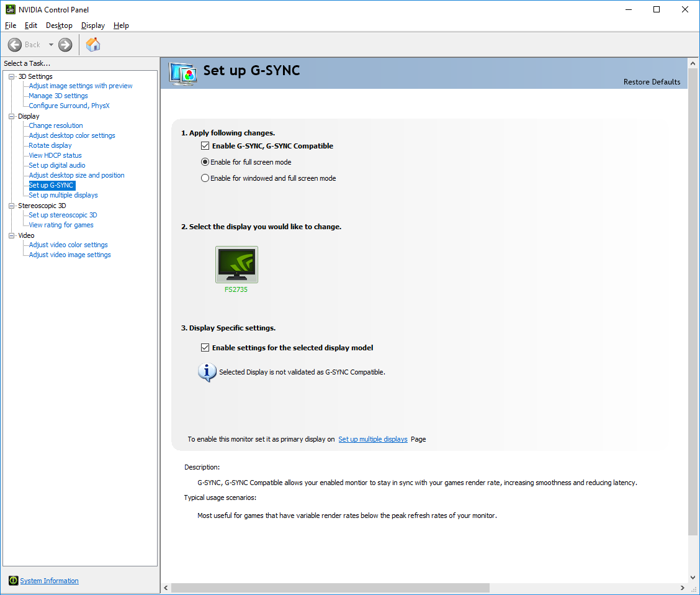Viewport: 700px width, 595px height.
Task: Select Enable for windowed and full screen mode
Action: [205, 178]
